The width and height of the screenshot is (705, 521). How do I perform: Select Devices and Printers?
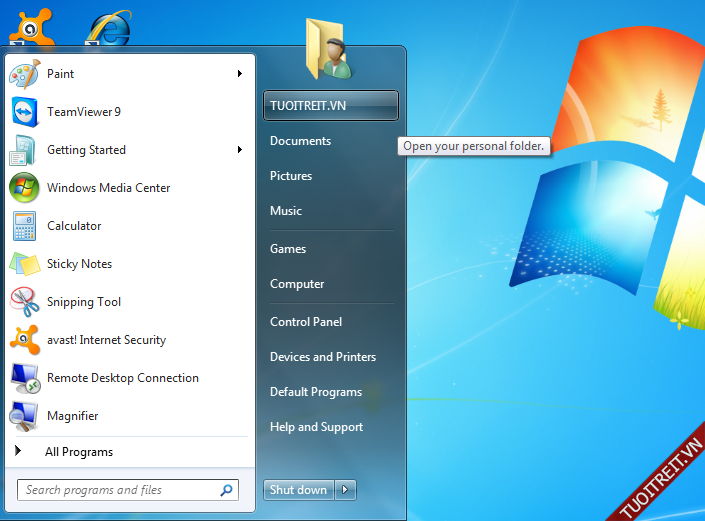point(323,357)
